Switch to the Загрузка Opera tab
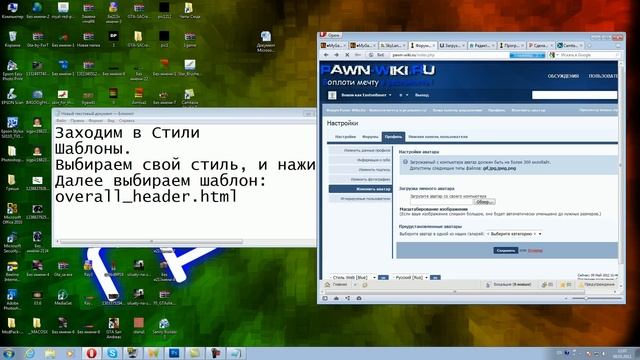Screen dimensions: 640x360 [452, 45]
